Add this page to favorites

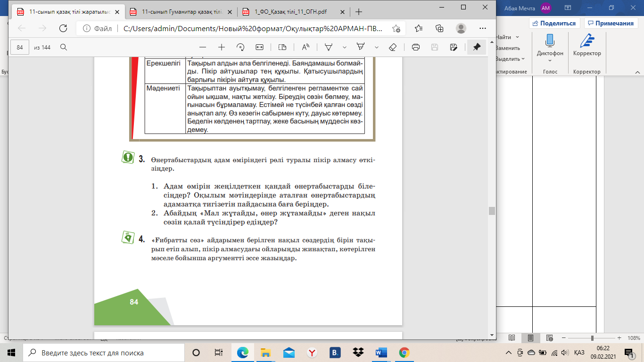(x=396, y=28)
